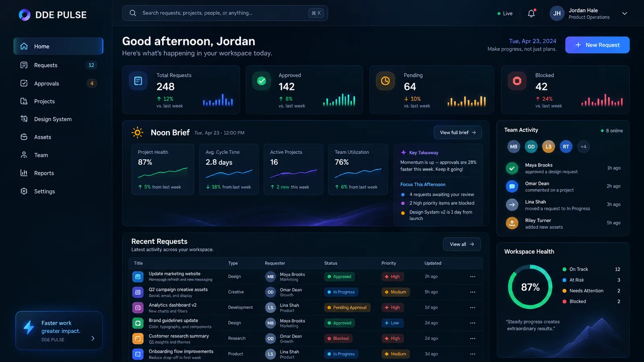The height and width of the screenshot is (362, 644).
Task: Click the Pending clock icon
Action: pos(385,81)
